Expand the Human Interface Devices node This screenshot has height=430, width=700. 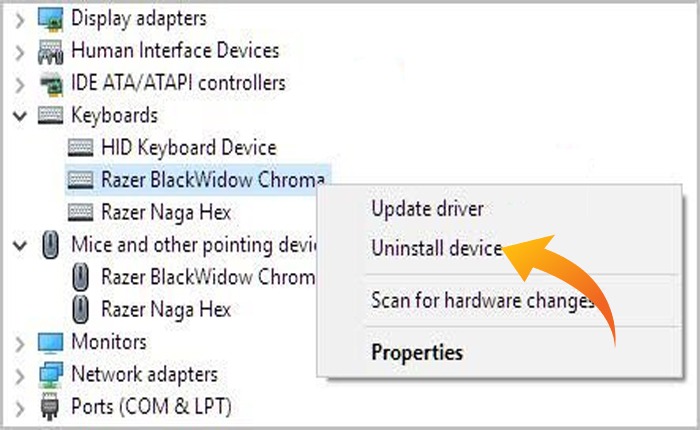tap(20, 50)
